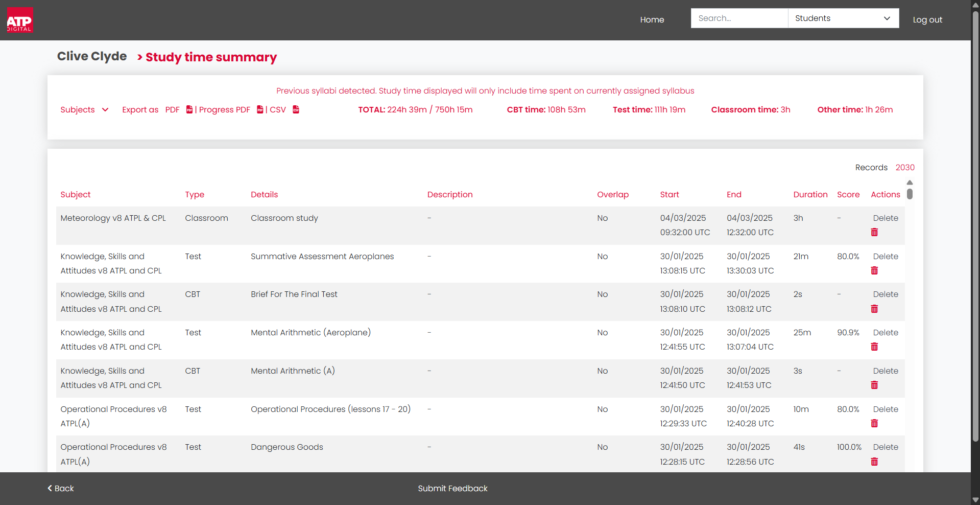Click the Clive Clyde breadcrumb name
This screenshot has width=980, height=505.
92,56
